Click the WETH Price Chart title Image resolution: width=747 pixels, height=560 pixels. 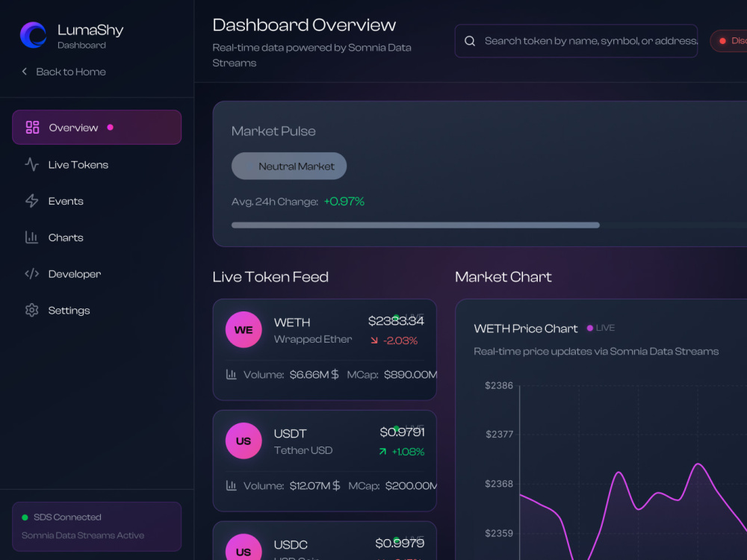525,329
